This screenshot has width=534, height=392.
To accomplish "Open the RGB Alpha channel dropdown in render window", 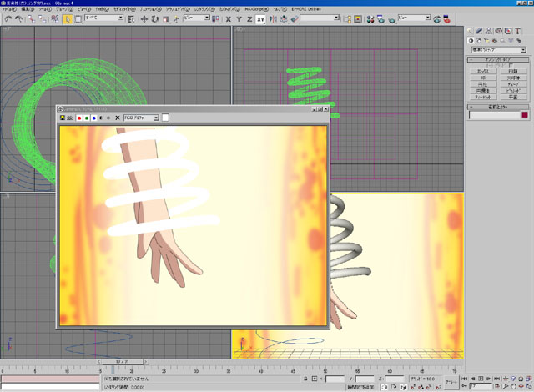I will 141,118.
